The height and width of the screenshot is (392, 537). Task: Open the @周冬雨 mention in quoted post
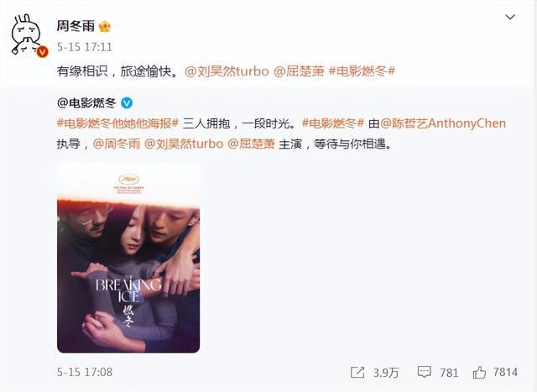tap(117, 144)
